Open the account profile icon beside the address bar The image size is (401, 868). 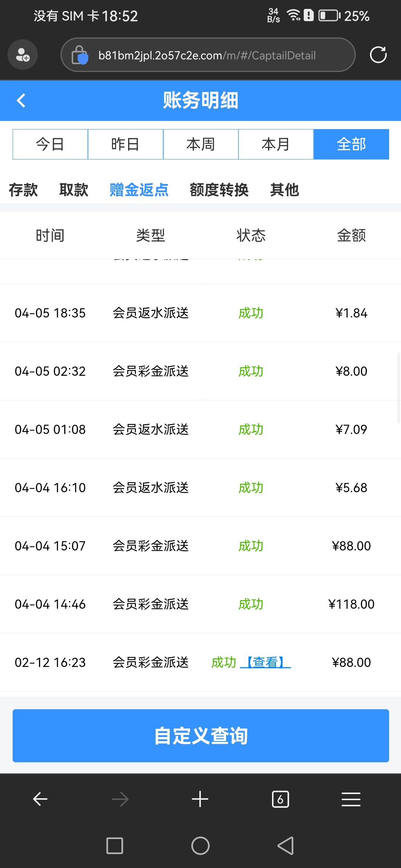point(23,55)
